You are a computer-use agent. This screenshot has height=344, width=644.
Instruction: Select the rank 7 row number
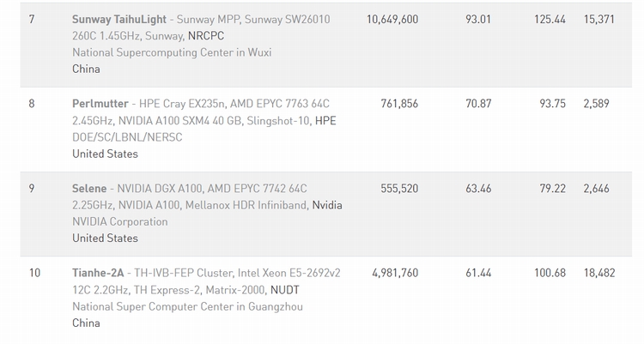(32, 19)
